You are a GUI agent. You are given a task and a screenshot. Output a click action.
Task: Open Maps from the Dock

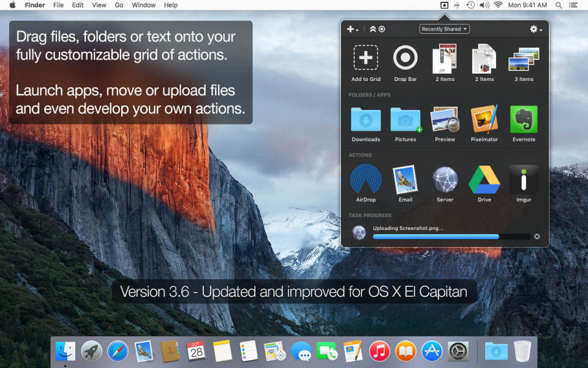pos(274,351)
